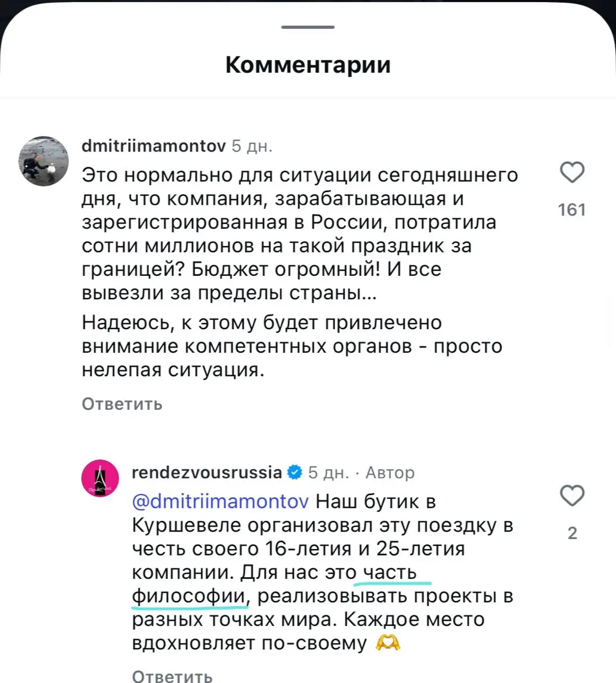Click the blue verified badge next to rendezvousrussia
Viewport: 616px width, 683px height.
[293, 472]
